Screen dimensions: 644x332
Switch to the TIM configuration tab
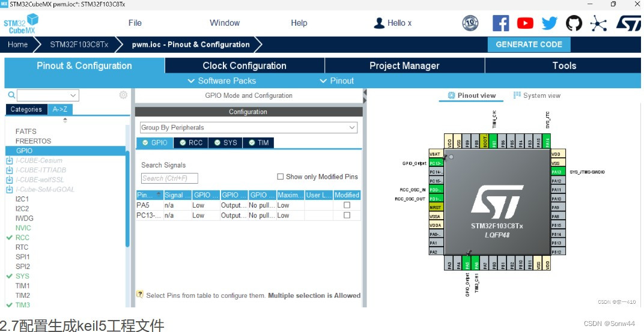pos(258,142)
